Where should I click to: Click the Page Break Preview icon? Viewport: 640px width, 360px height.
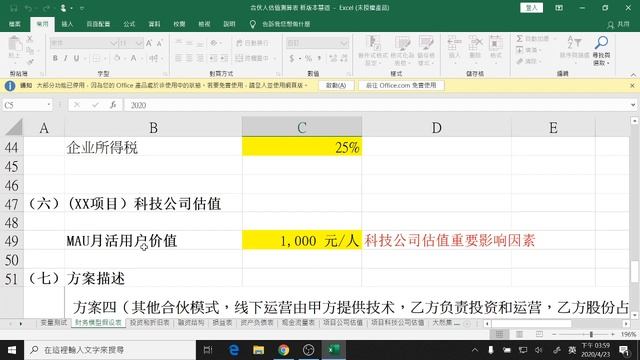[x=539, y=334]
